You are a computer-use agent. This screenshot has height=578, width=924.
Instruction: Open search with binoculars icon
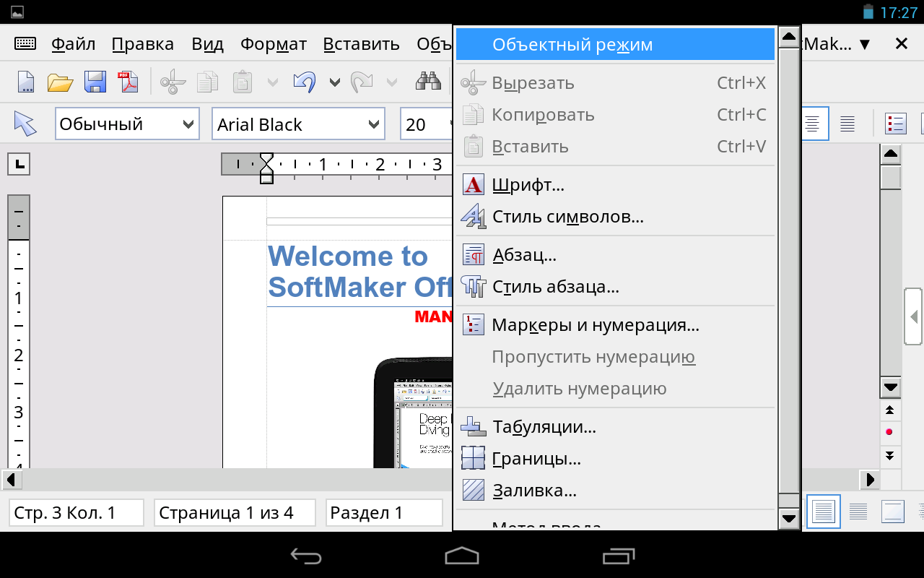pyautogui.click(x=429, y=82)
